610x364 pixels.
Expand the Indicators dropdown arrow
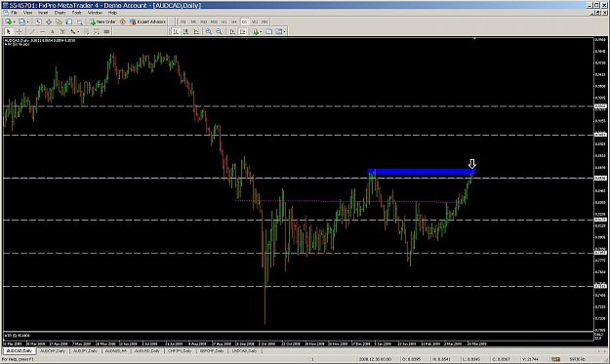click(261, 32)
